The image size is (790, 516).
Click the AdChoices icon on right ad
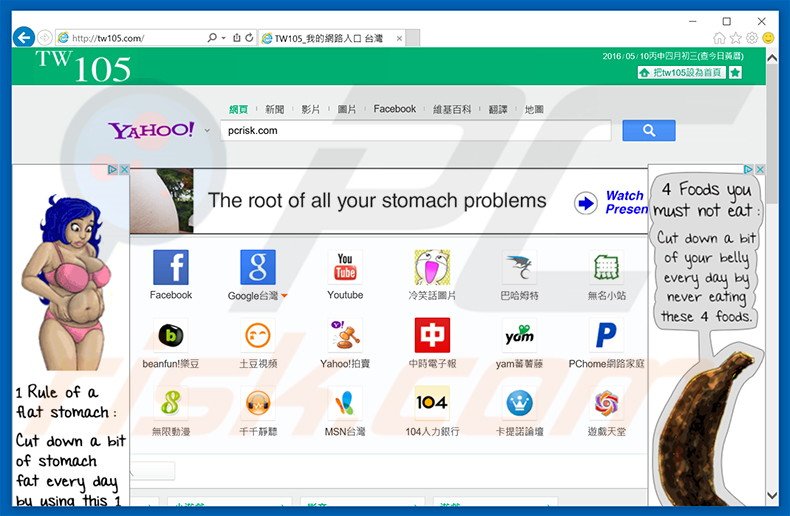pyautogui.click(x=749, y=169)
